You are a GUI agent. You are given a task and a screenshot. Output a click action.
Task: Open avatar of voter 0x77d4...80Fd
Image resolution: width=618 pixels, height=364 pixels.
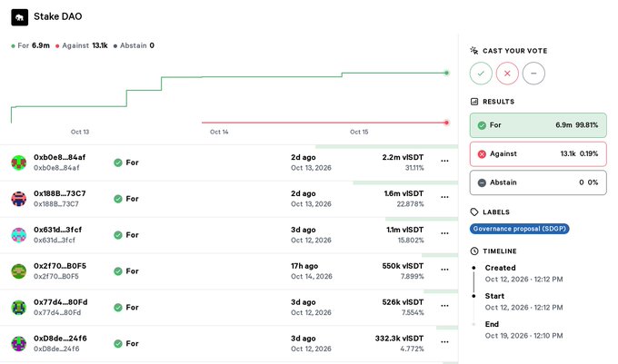click(x=18, y=308)
